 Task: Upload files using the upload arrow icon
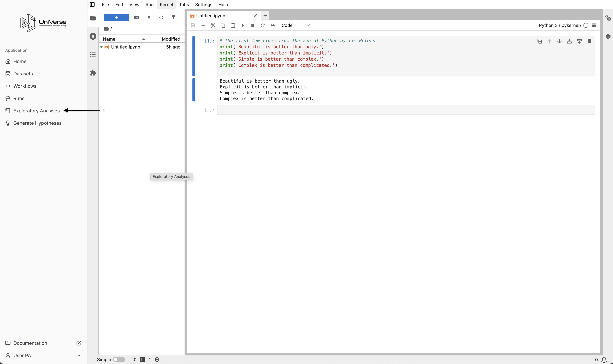click(x=149, y=17)
